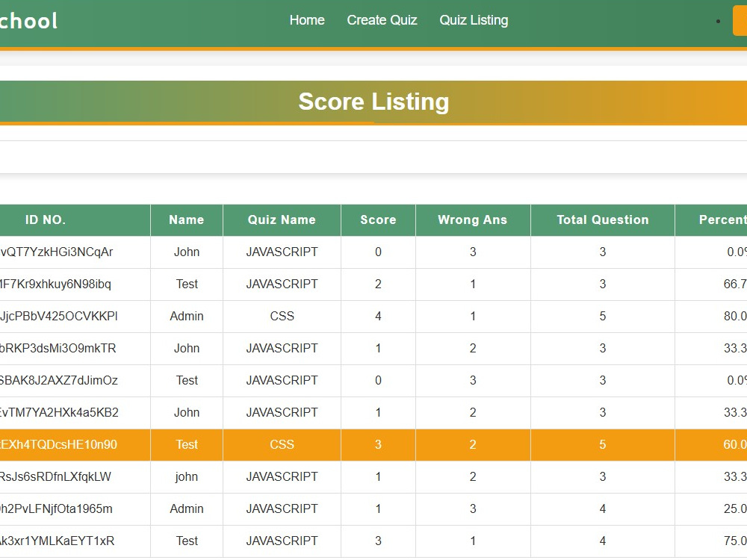Select the Wrong Ans column header
The image size is (747, 560).
point(473,220)
